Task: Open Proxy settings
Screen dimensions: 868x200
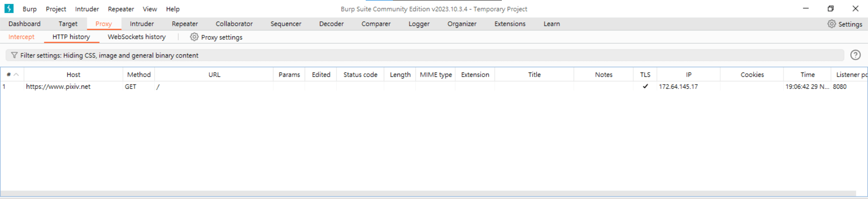Action: (x=216, y=37)
